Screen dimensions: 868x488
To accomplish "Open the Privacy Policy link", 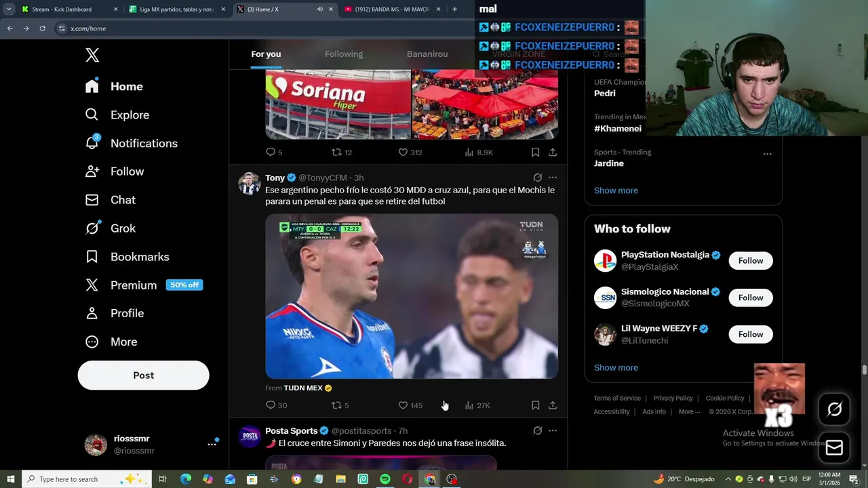I will point(673,399).
